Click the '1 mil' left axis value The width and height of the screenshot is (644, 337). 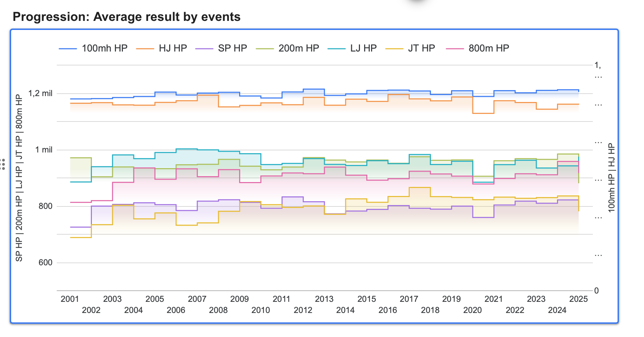[44, 150]
